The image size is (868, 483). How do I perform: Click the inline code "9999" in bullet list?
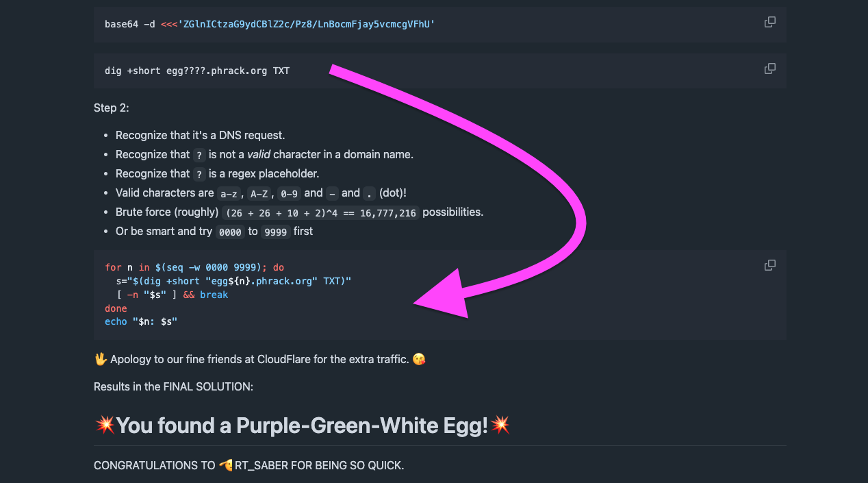pos(275,232)
